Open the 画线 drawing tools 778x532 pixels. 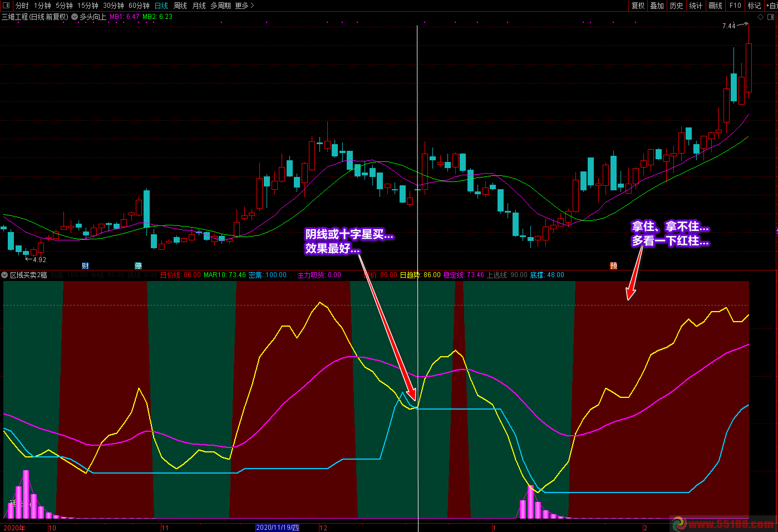pyautogui.click(x=715, y=6)
